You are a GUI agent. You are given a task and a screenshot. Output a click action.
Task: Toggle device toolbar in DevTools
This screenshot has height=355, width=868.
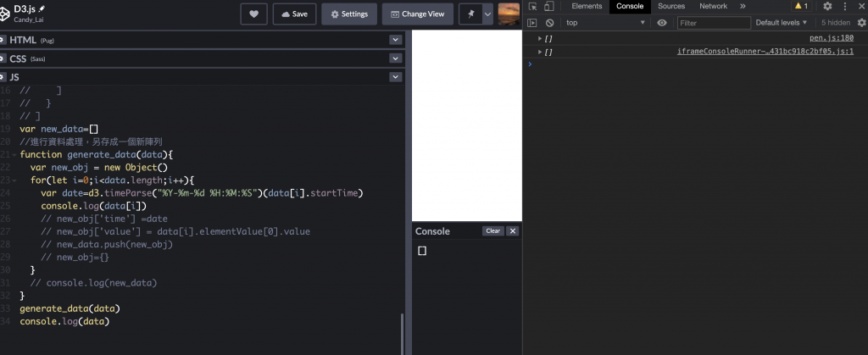[548, 7]
